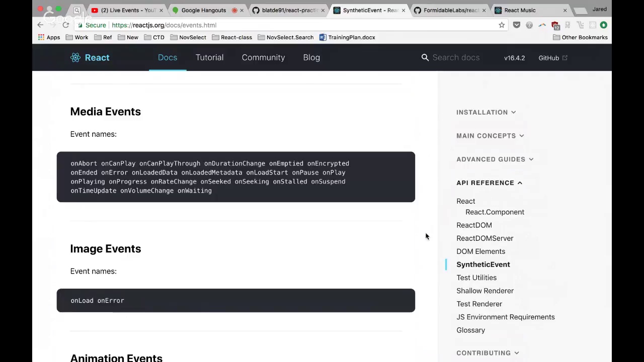
Task: Expand the Installation sidebar section
Action: point(486,112)
